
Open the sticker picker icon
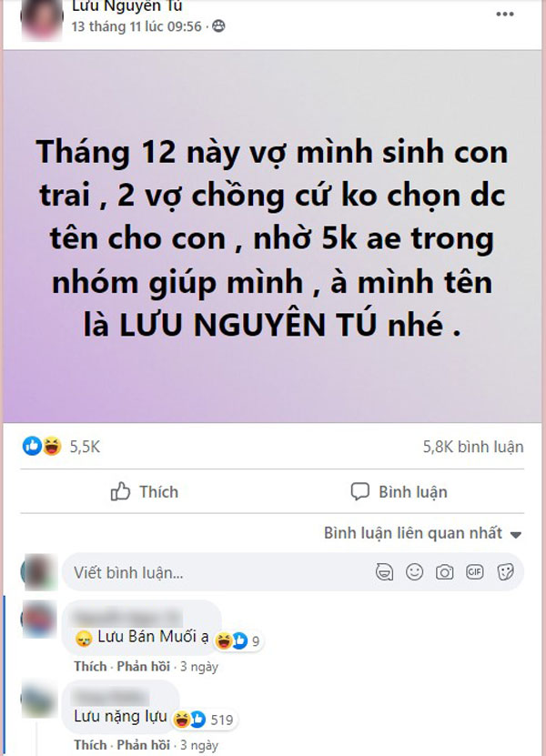[x=505, y=572]
